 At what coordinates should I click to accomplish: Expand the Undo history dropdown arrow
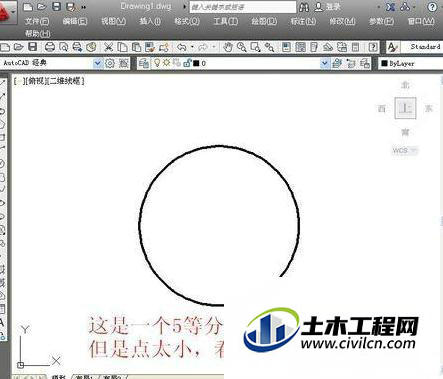coord(192,47)
